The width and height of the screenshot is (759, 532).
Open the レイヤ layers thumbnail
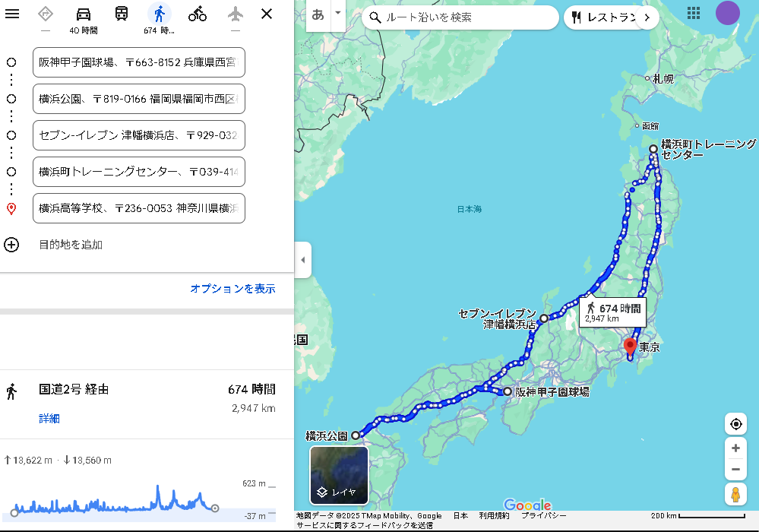pyautogui.click(x=340, y=475)
